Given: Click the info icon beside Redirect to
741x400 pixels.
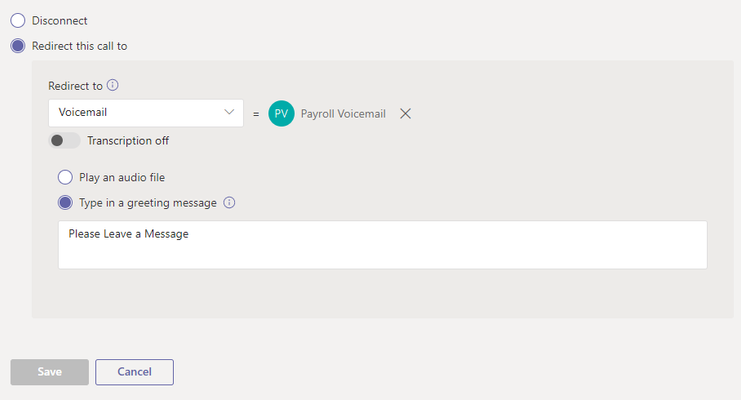Looking at the screenshot, I should pos(112,85).
